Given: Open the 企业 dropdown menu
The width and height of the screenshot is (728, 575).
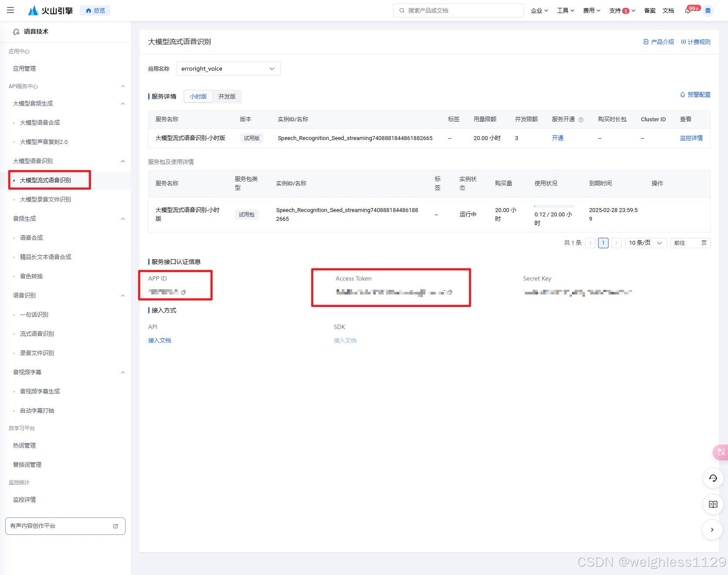Looking at the screenshot, I should coord(539,10).
